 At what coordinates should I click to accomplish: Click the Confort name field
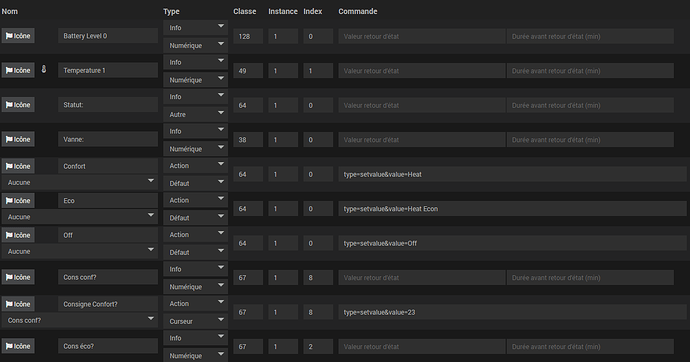(x=108, y=166)
